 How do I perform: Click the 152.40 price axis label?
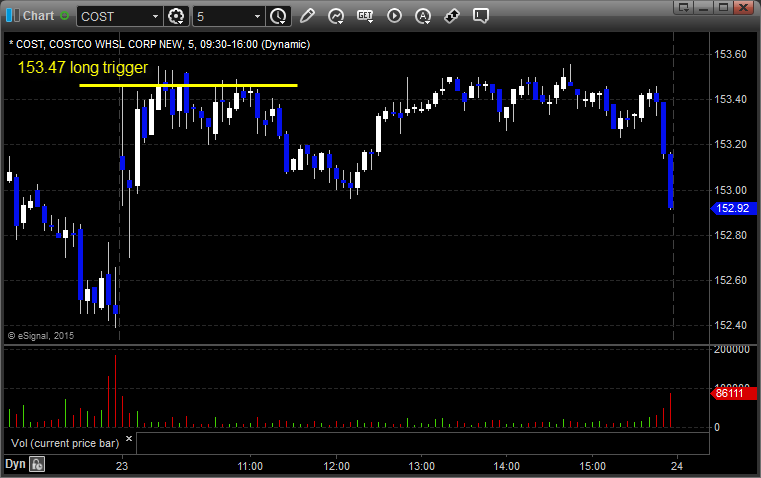[x=730, y=325]
